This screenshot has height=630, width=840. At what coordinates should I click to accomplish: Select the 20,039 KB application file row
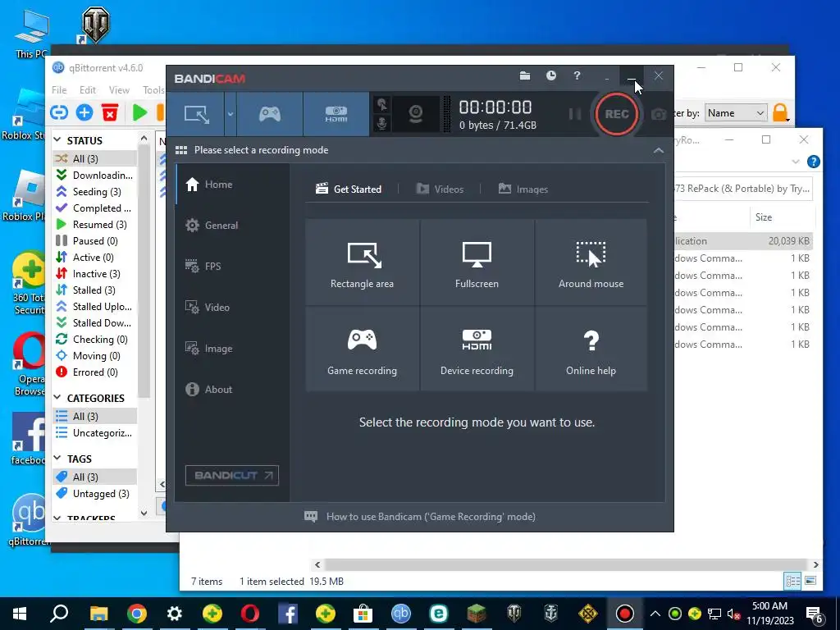743,241
